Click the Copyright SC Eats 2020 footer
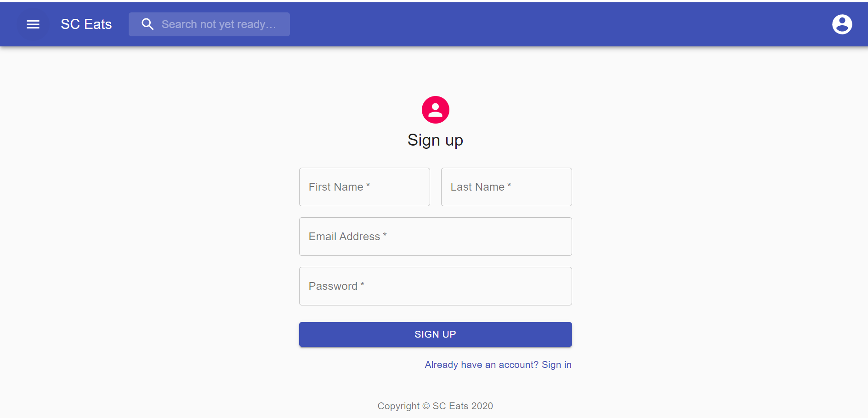This screenshot has height=418, width=868. click(x=435, y=406)
